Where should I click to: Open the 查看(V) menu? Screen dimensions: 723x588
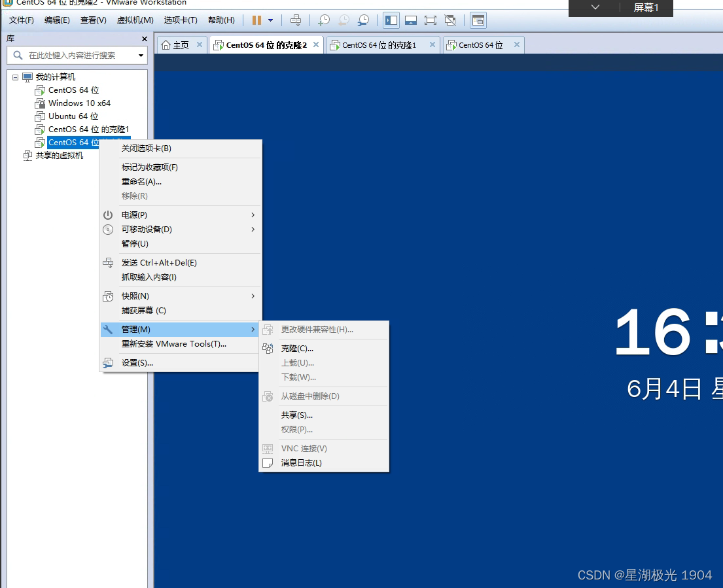pyautogui.click(x=93, y=20)
